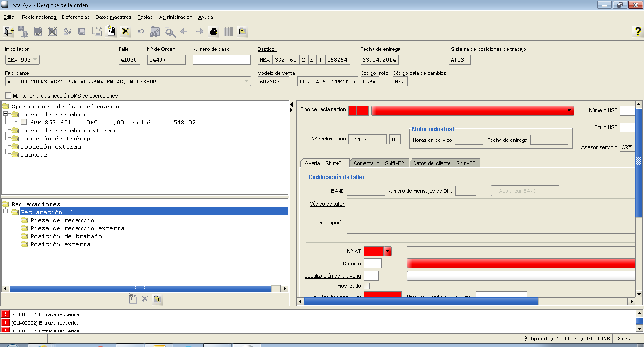The height and width of the screenshot is (347, 644).
Task: Click the Número de caso input field
Action: click(221, 60)
